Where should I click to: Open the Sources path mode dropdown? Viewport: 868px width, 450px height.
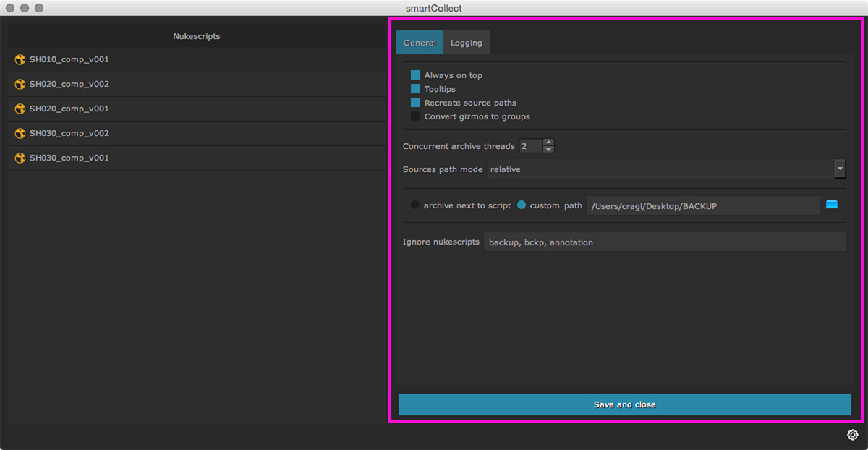840,169
